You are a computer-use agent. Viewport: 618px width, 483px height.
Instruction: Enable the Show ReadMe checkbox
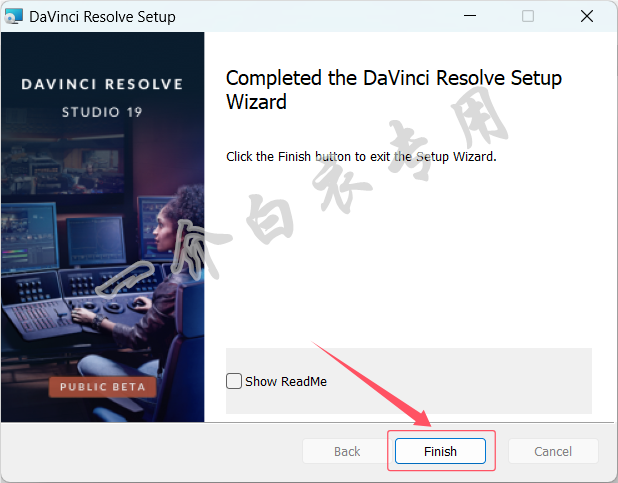(234, 381)
